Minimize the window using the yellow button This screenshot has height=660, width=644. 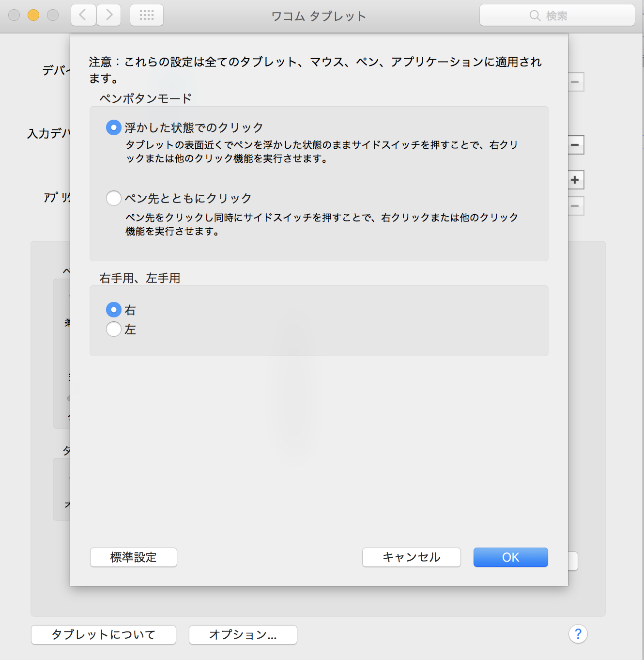click(33, 15)
